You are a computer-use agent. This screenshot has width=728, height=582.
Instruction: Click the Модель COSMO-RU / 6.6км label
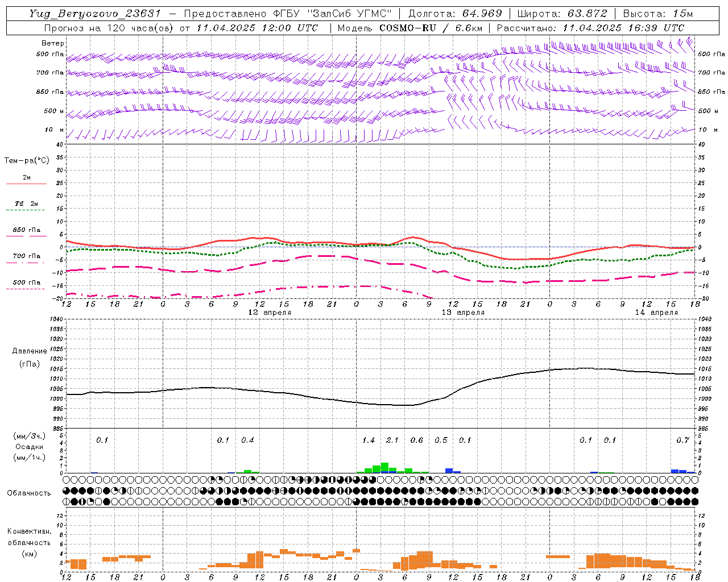[410, 28]
